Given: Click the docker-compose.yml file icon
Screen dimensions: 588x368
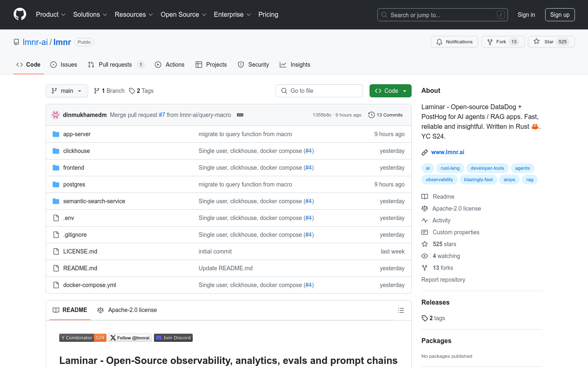Looking at the screenshot, I should (x=56, y=285).
